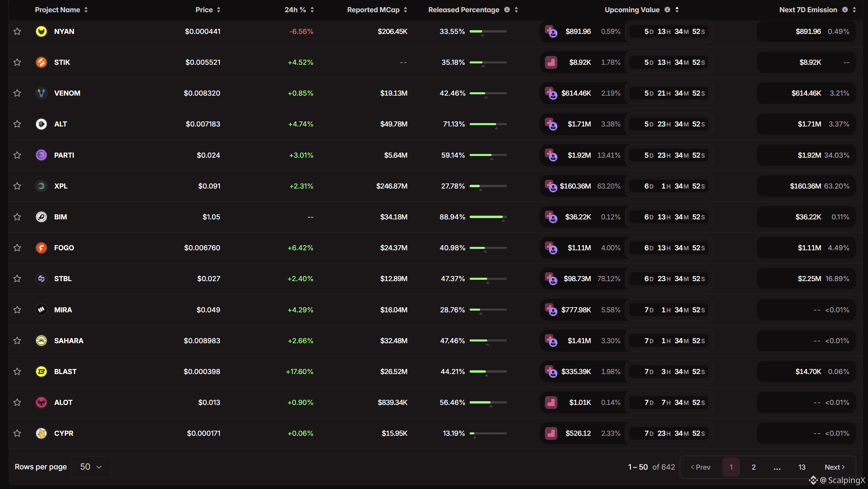The width and height of the screenshot is (868, 489).
Task: Click the Released Percentage info icon
Action: pos(507,10)
